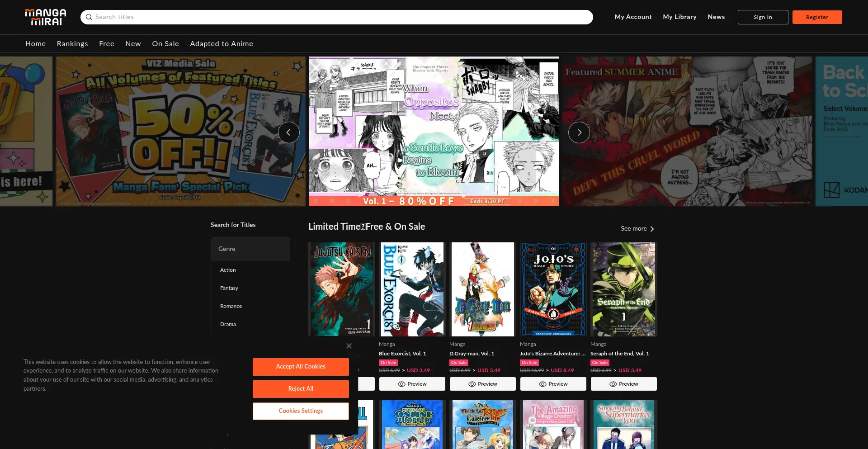868x449 pixels.
Task: Click the Reject All cookies button
Action: click(x=301, y=389)
